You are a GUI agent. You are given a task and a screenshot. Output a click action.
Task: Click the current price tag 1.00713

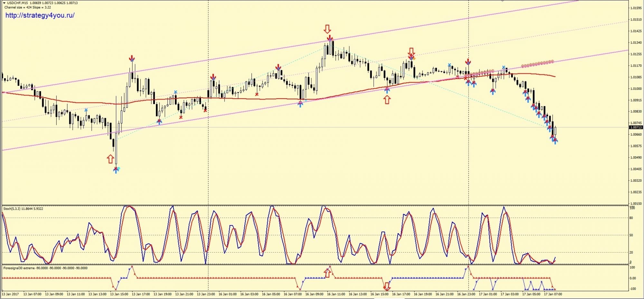(636, 128)
